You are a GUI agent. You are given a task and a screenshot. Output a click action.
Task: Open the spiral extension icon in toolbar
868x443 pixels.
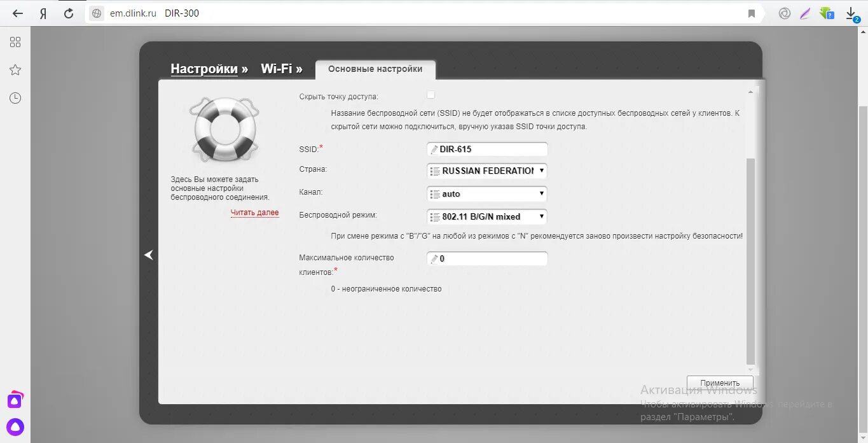(x=785, y=13)
